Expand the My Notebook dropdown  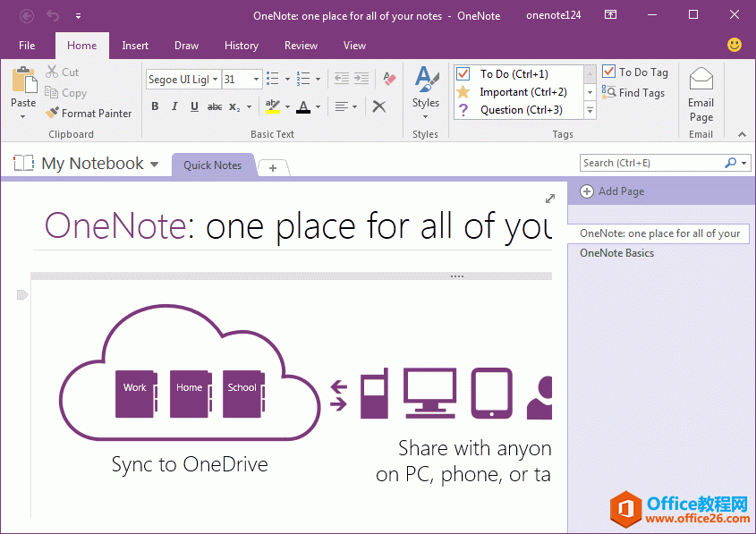(154, 164)
